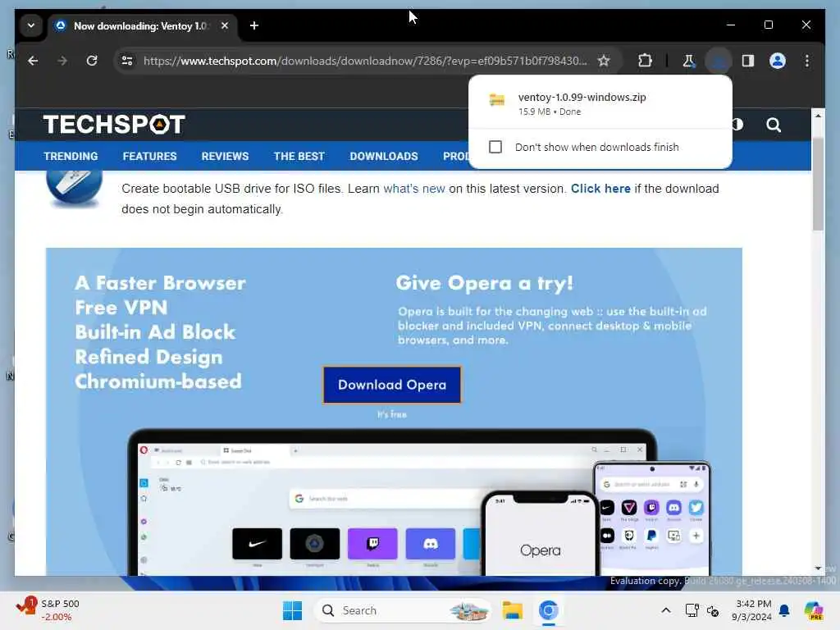This screenshot has width=840, height=630.
Task: Show hidden system tray icons
Action: click(x=665, y=610)
